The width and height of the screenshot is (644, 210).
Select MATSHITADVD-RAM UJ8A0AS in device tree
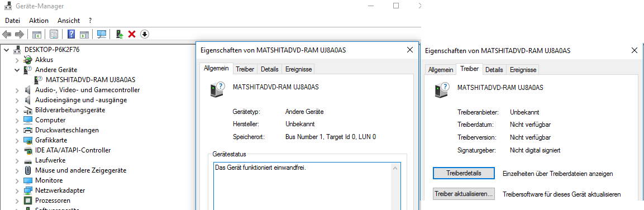pos(91,80)
